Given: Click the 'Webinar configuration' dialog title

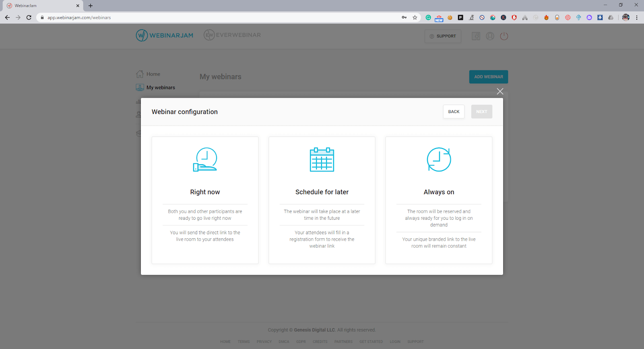Looking at the screenshot, I should tap(185, 112).
